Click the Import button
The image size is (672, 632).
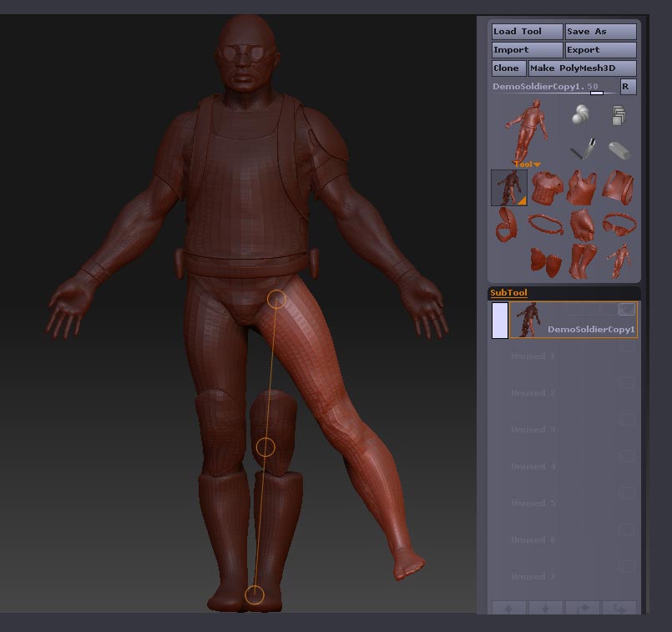(527, 50)
